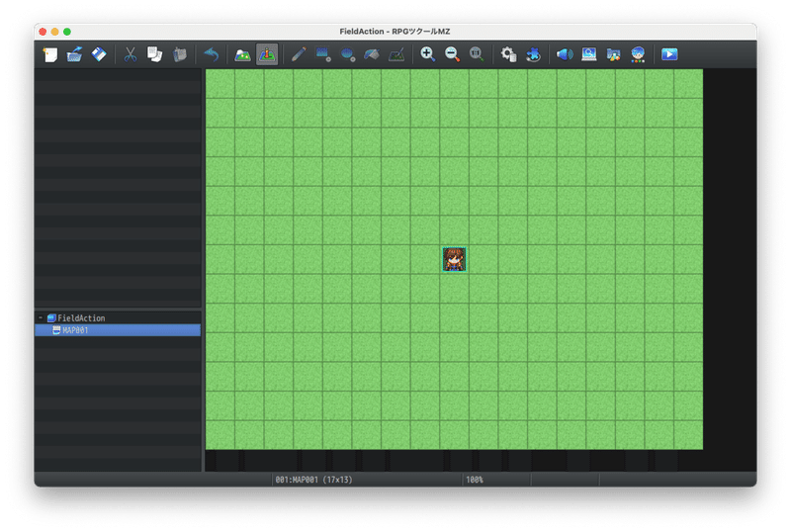Open the Sound Test speaker icon

(x=565, y=54)
